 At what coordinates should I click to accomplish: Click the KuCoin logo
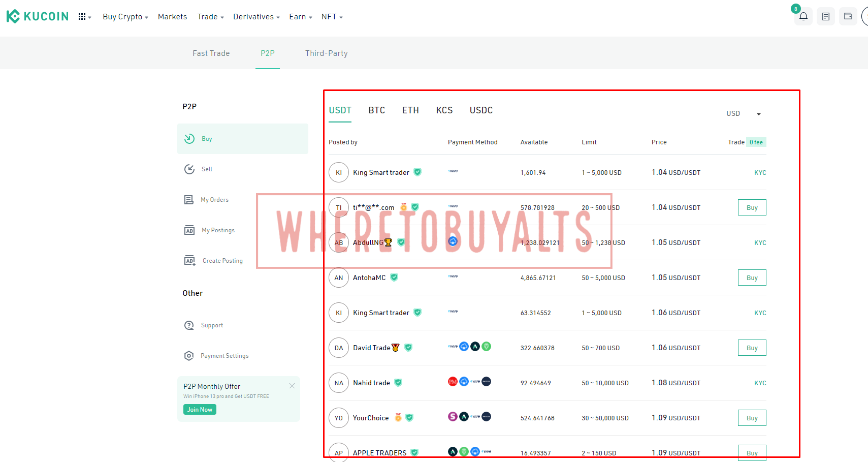[37, 16]
